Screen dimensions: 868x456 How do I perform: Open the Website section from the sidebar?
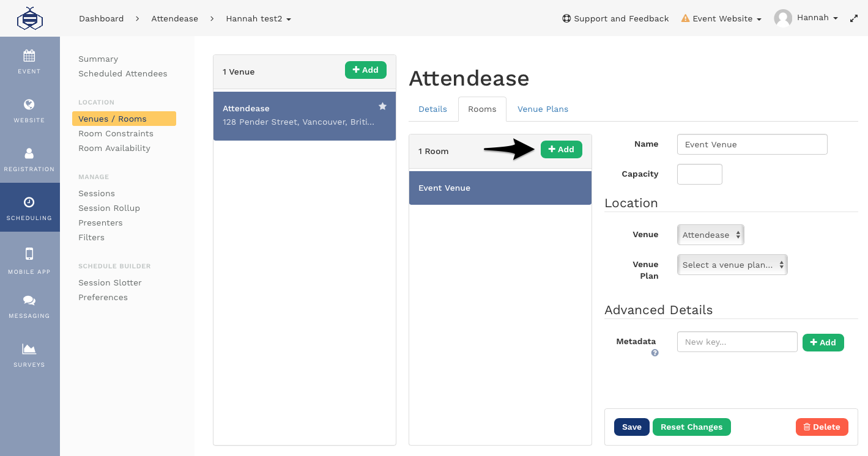[x=29, y=110]
